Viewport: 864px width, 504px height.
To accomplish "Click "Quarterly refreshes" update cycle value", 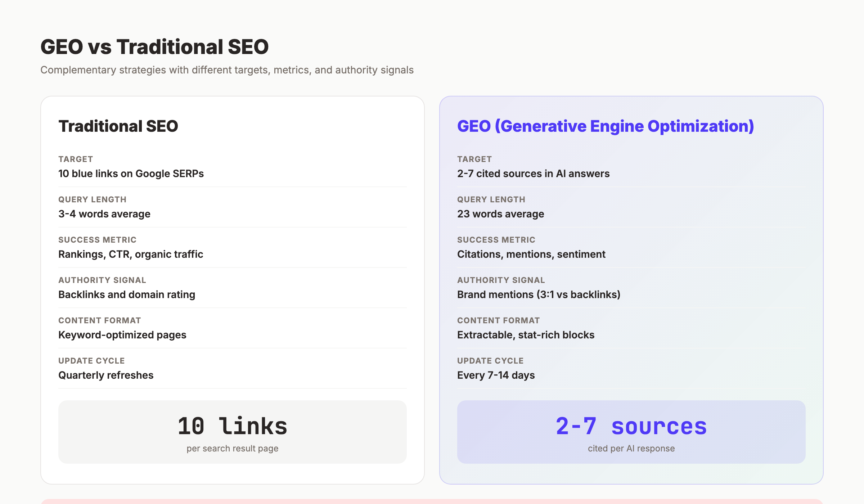I will [x=106, y=375].
